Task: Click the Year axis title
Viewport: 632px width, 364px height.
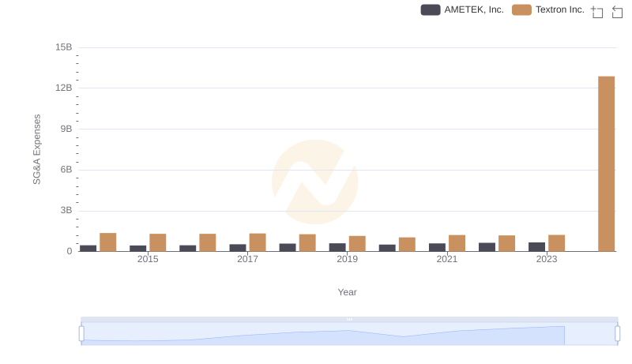Action: pos(347,292)
